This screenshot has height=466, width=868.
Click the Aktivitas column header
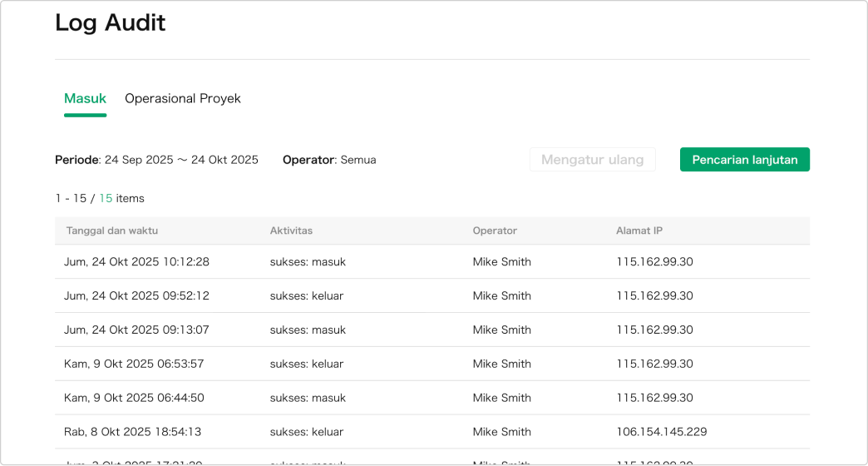(291, 231)
